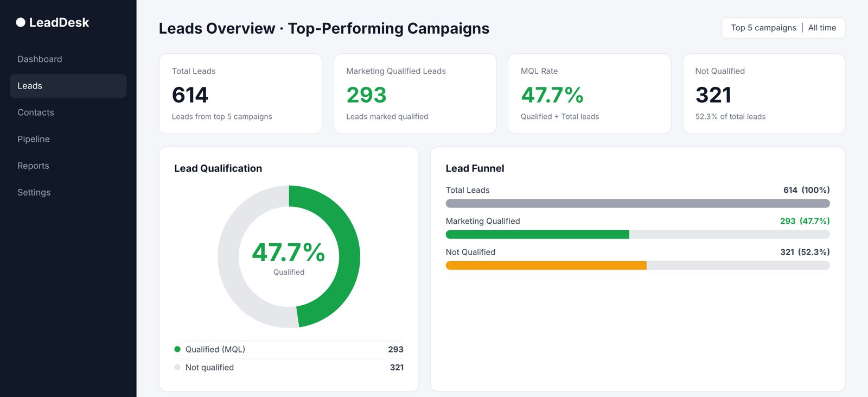Click the MQL Rate 47.7% value

tap(552, 95)
